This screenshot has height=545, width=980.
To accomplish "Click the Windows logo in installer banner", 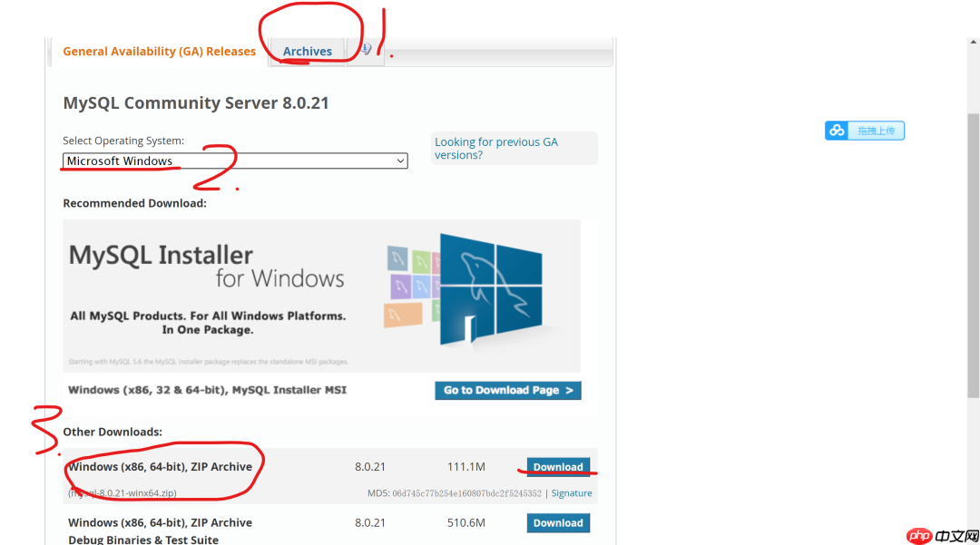I will pos(491,289).
